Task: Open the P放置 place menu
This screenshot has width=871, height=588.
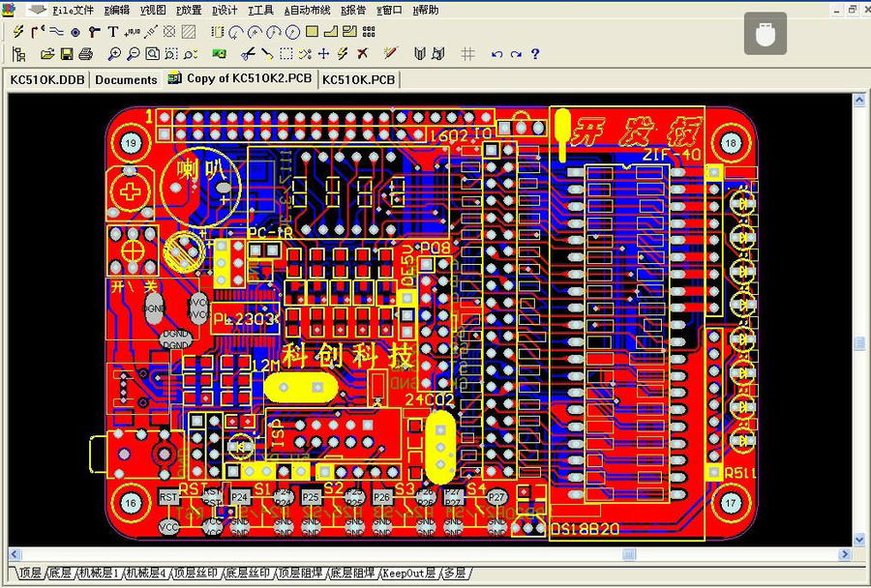Action: tap(189, 10)
